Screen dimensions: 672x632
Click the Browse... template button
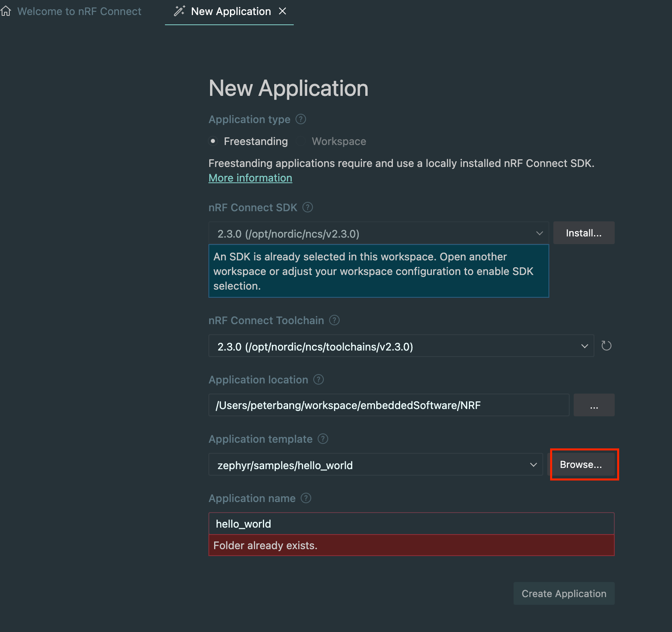pos(581,464)
